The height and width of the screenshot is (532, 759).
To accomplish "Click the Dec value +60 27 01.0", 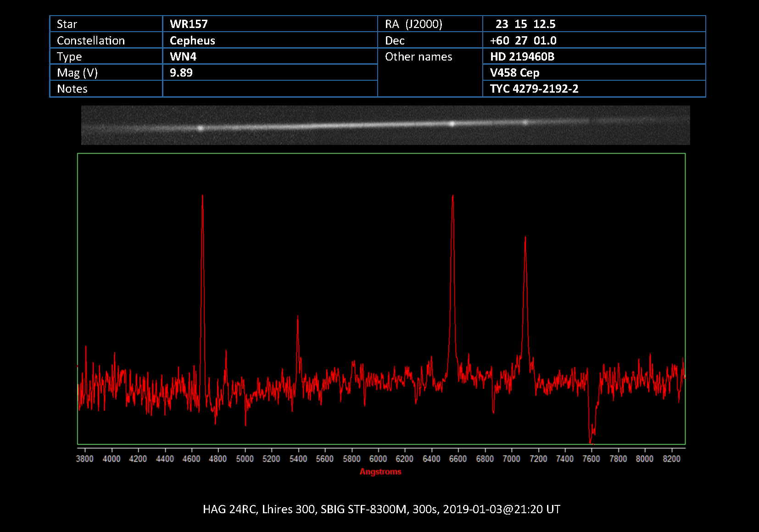I will pos(523,40).
